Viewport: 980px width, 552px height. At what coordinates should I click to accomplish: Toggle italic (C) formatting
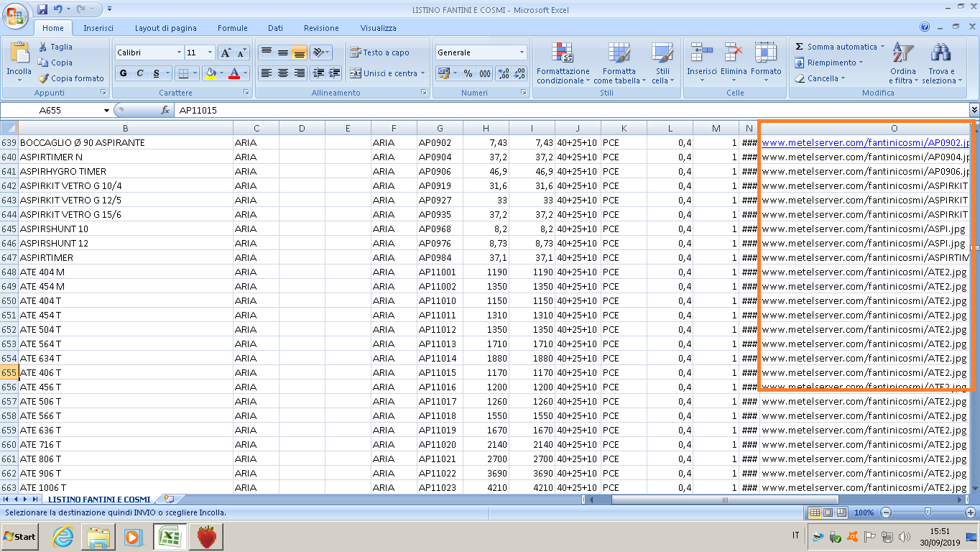click(139, 73)
